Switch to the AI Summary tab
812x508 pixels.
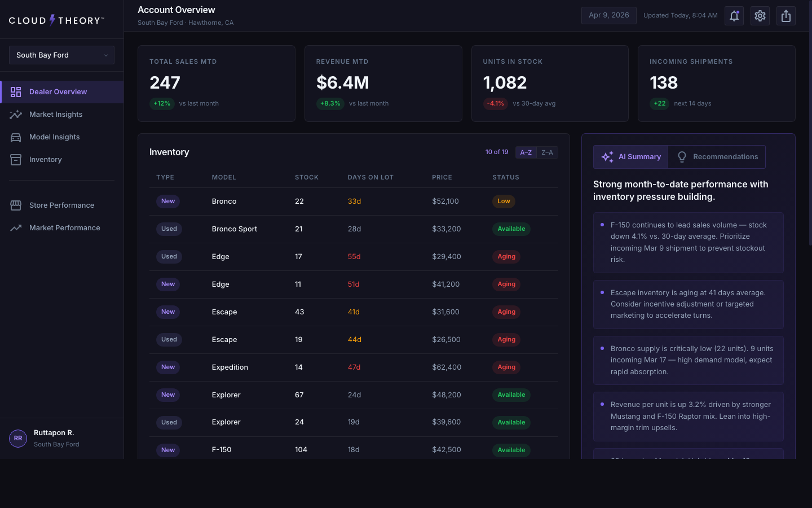(x=630, y=156)
